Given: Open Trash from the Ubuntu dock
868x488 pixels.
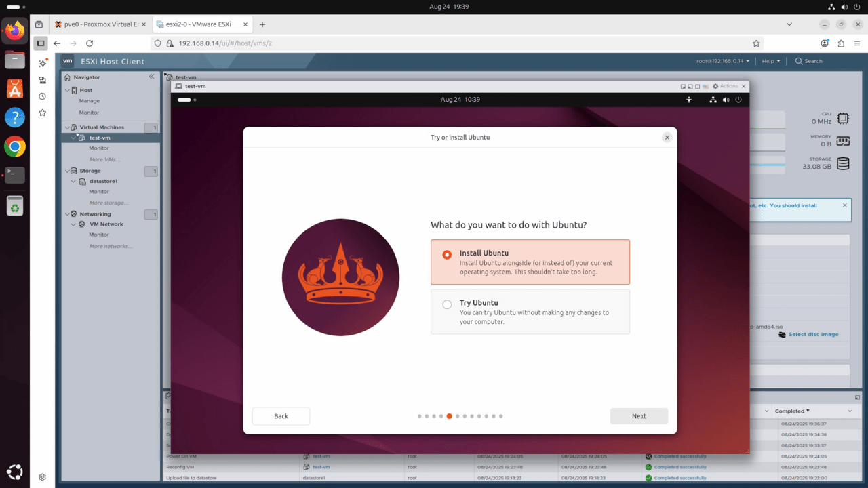Looking at the screenshot, I should (x=15, y=205).
